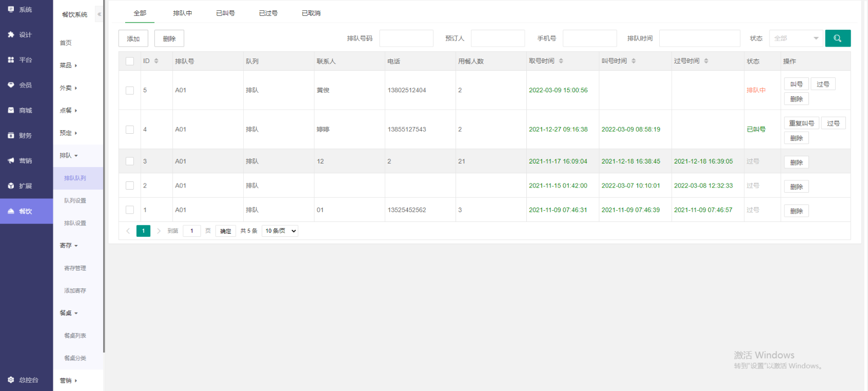Open the 设计 sidebar icon
Screen dimensions: 868x391
pos(11,34)
